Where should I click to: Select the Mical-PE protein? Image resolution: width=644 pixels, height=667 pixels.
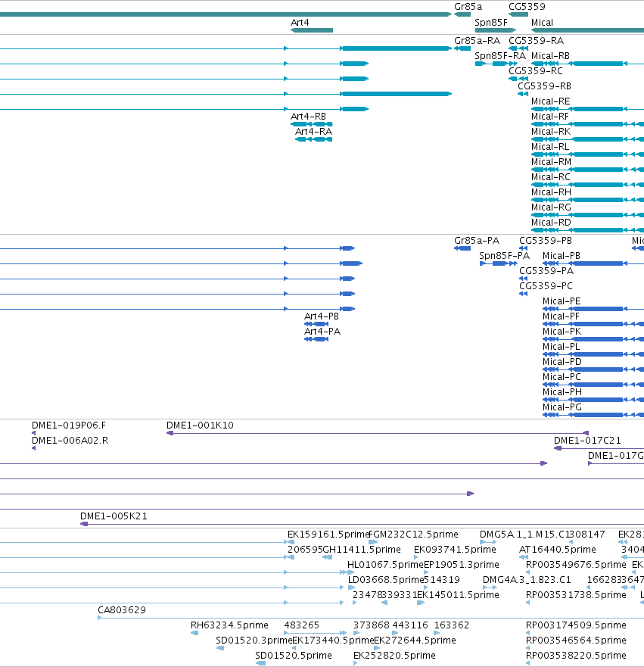coord(593,309)
